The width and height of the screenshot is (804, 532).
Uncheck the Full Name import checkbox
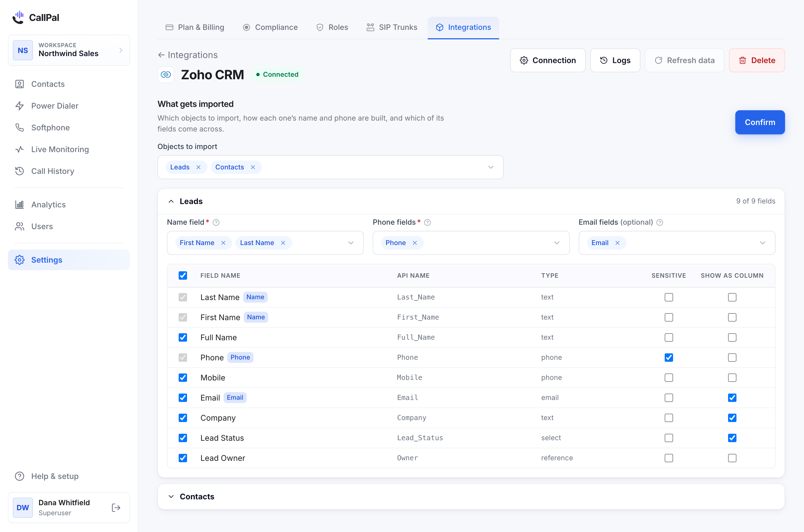183,337
